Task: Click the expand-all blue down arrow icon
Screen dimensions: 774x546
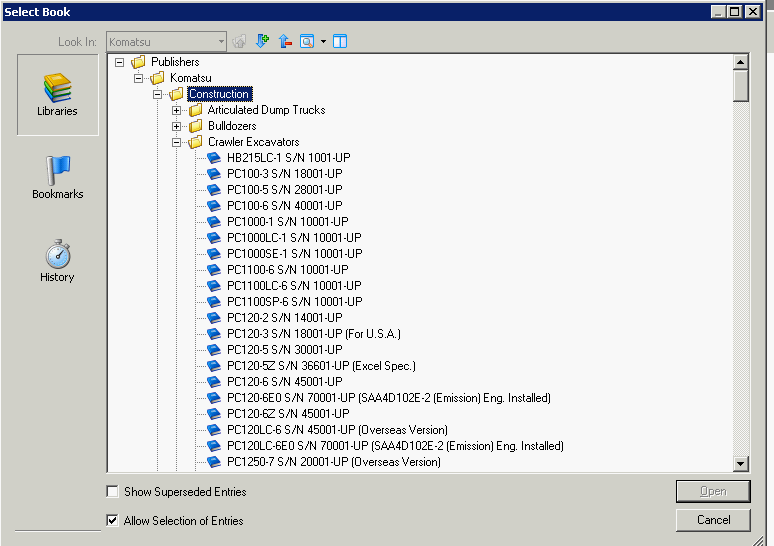Action: (x=262, y=41)
